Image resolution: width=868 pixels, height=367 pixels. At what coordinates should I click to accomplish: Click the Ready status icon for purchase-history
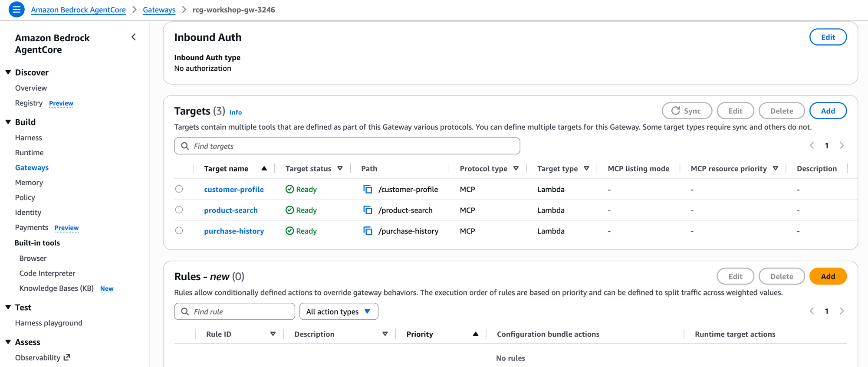[x=289, y=231]
